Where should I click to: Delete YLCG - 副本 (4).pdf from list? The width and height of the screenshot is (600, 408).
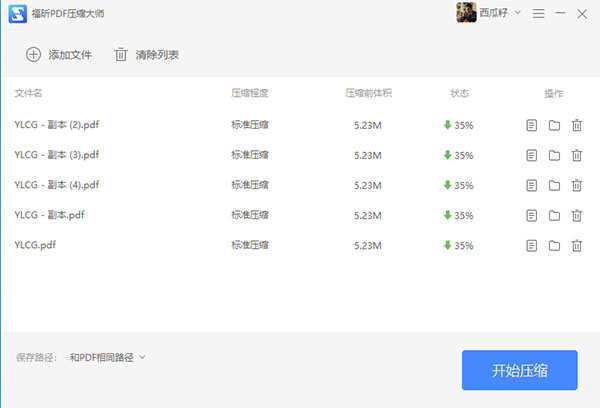[x=577, y=185]
